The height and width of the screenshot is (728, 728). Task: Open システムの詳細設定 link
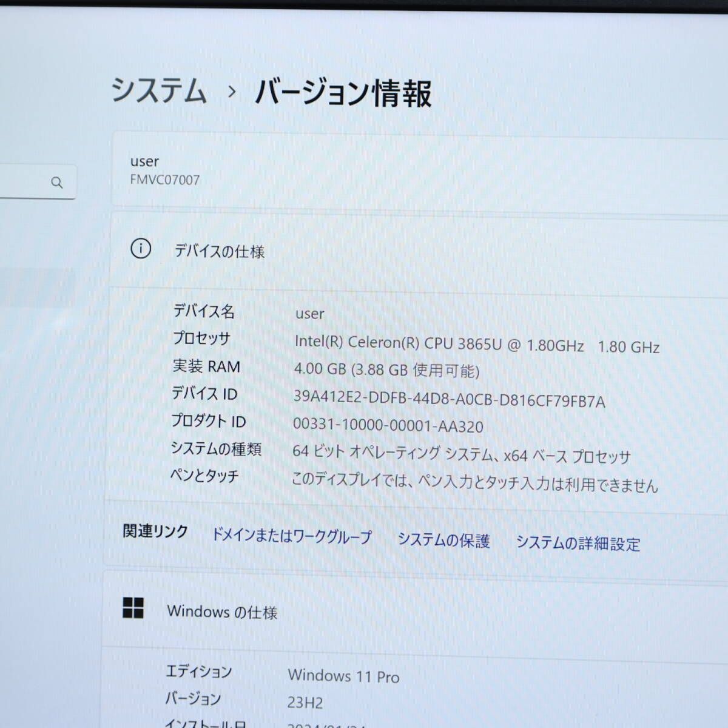point(578,543)
